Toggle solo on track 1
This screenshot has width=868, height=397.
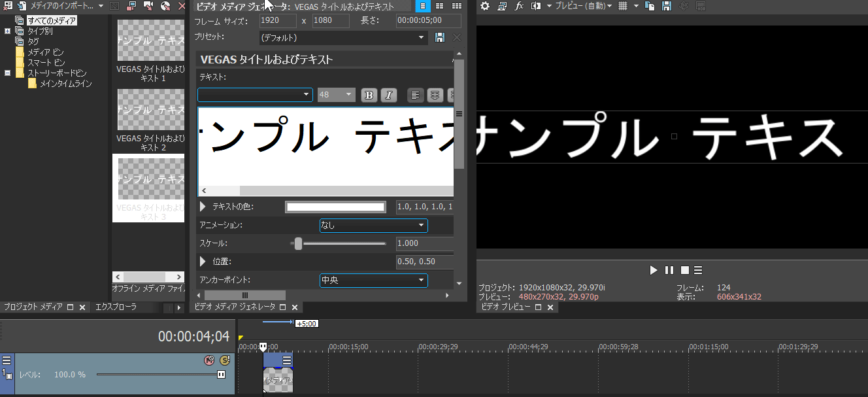[x=225, y=360]
